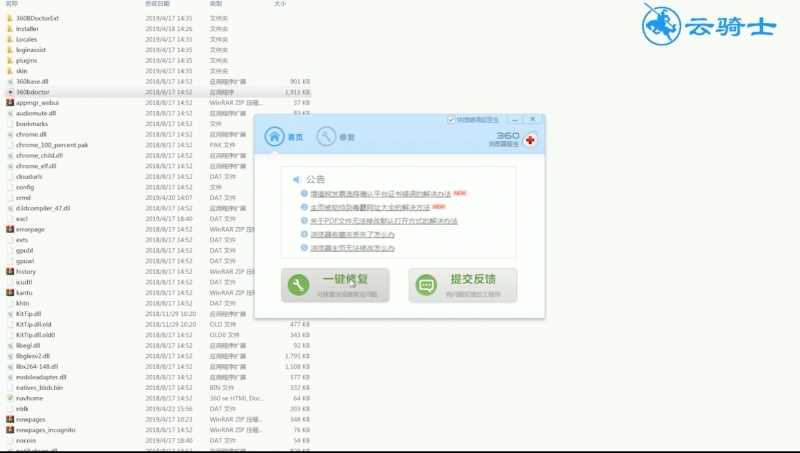Select the khtn file name
Viewport: 800px width, 453px height.
point(22,303)
